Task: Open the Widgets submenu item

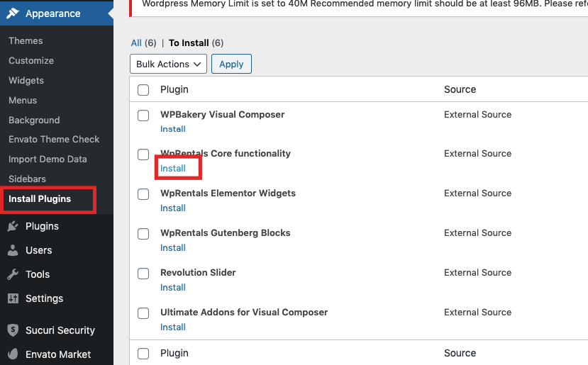Action: pos(26,80)
